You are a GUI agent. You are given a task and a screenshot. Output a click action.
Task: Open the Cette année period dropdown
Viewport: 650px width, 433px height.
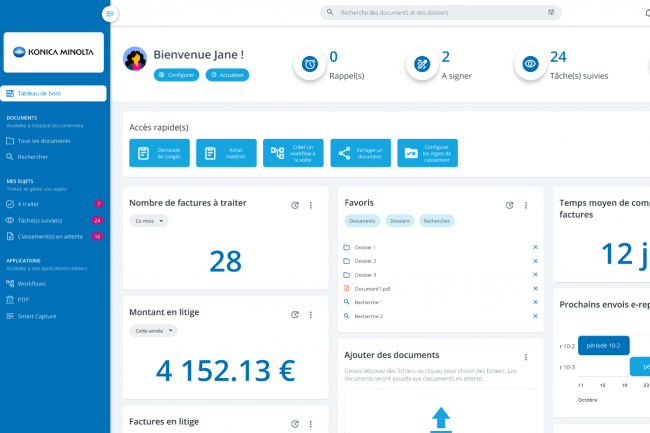click(153, 331)
